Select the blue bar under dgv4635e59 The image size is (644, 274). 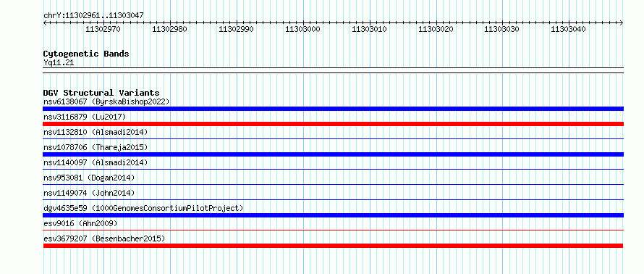(333, 215)
